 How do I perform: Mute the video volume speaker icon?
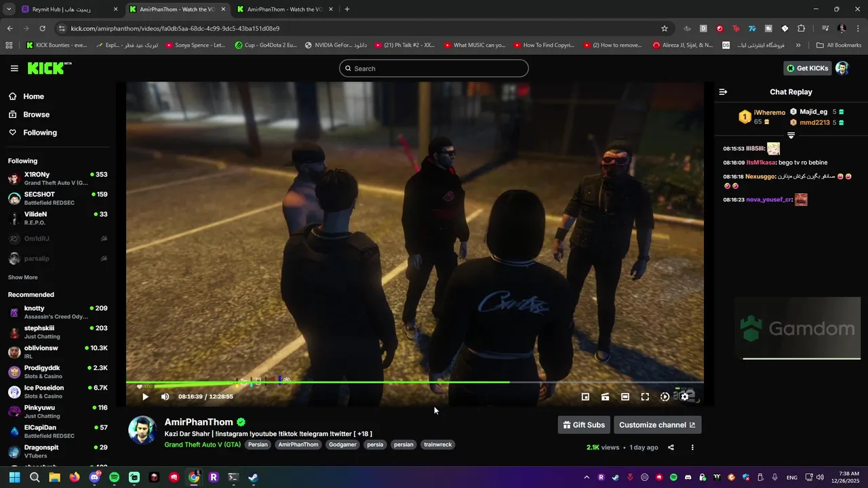pos(165,396)
